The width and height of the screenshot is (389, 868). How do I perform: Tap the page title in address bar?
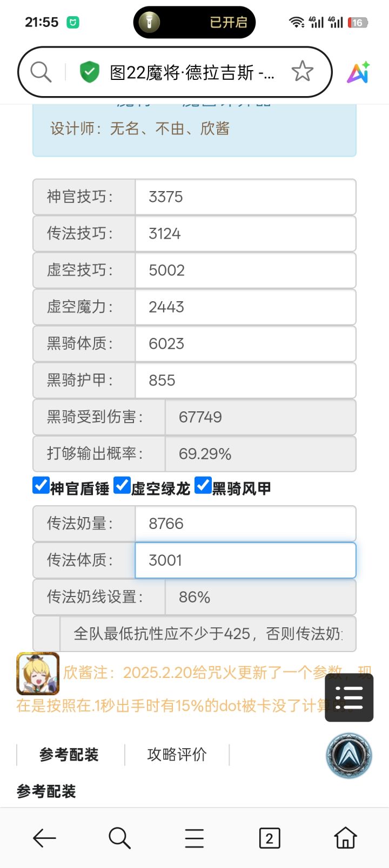coord(192,72)
